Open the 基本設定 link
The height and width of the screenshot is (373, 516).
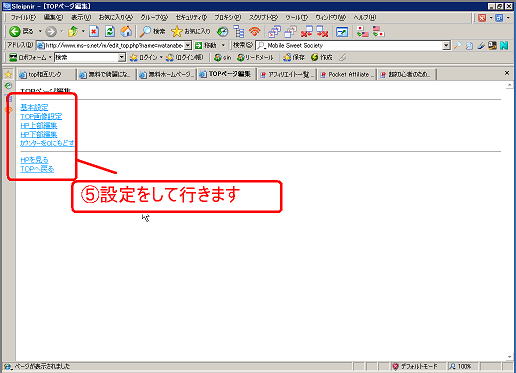[x=34, y=107]
